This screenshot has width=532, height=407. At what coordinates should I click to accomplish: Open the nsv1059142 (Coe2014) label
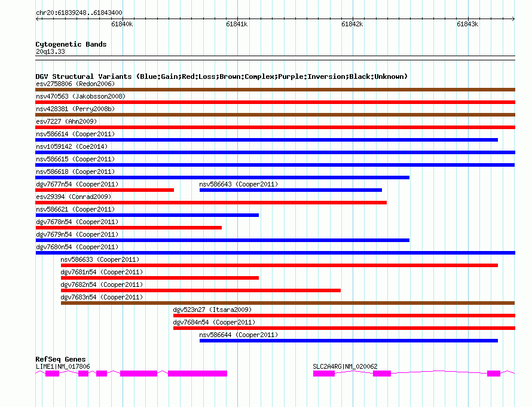(x=72, y=146)
